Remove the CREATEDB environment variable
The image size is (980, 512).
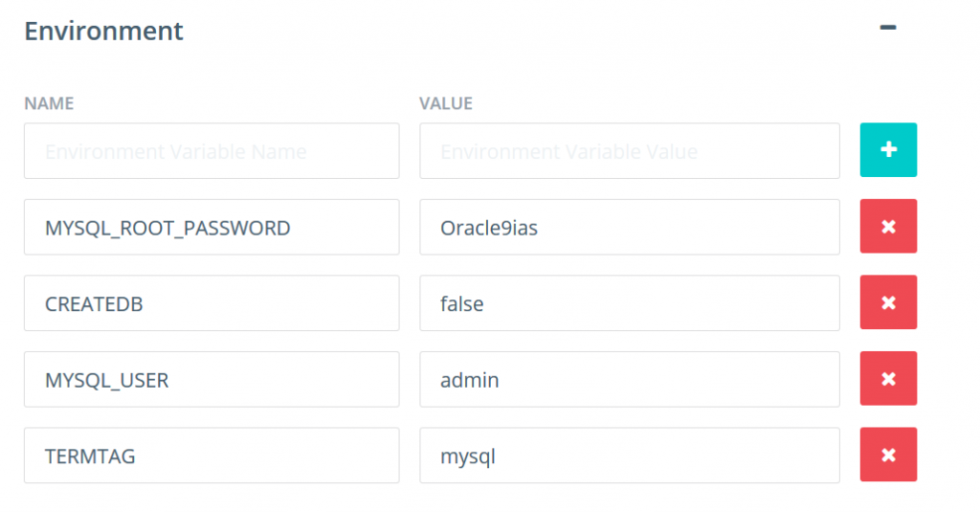pos(888,302)
